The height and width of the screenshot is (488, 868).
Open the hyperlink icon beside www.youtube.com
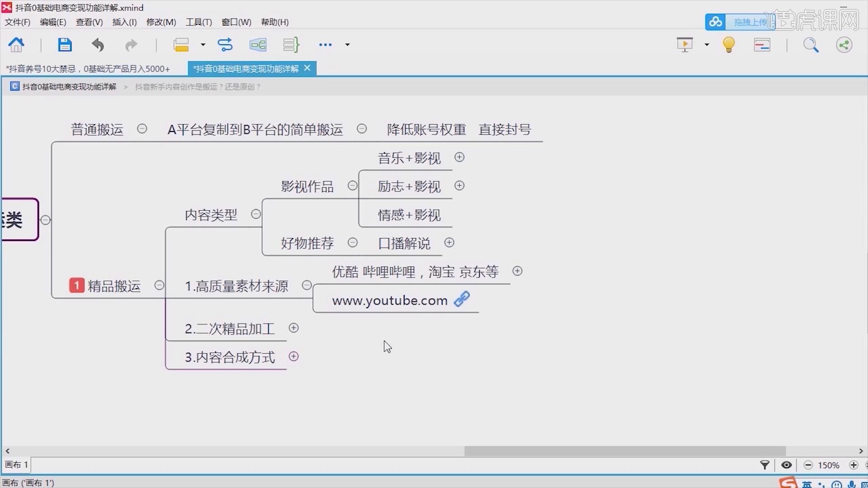[462, 299]
